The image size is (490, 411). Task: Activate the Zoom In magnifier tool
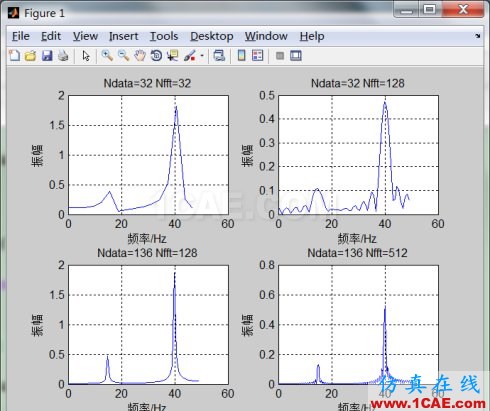107,56
